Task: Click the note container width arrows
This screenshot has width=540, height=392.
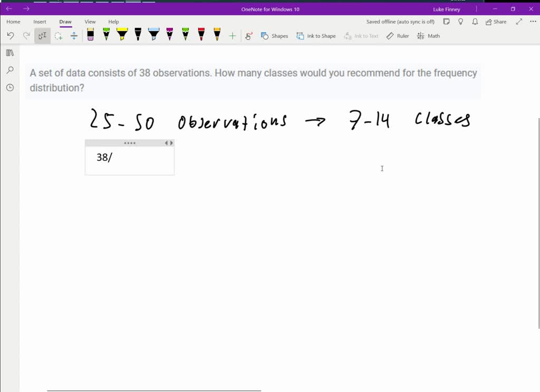Action: pos(169,143)
